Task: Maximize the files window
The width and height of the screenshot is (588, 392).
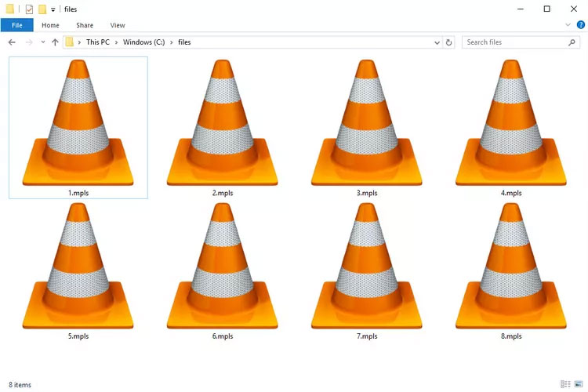Action: point(547,9)
